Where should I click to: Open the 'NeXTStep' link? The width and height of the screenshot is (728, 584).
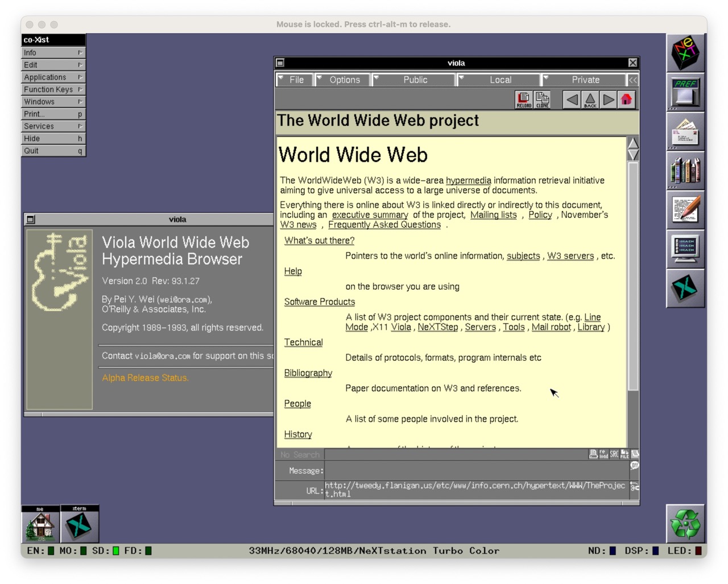point(437,327)
